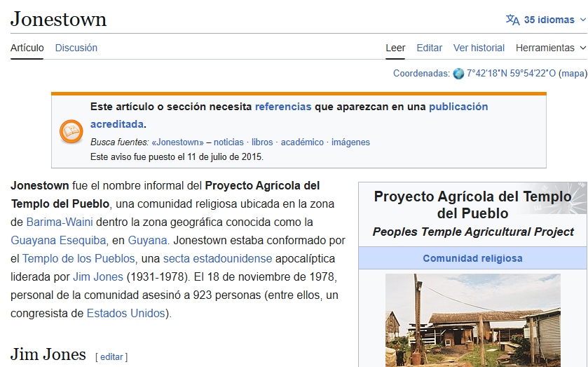Screen dimensions: 588x367
Task: Click editar beside Jim Jones heading
Action: pos(111,357)
